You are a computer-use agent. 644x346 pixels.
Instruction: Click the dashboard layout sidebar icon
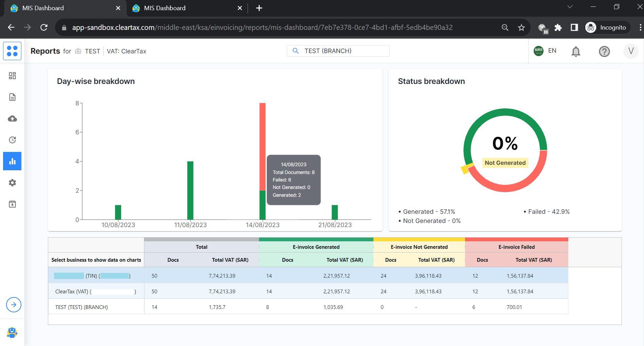[12, 76]
